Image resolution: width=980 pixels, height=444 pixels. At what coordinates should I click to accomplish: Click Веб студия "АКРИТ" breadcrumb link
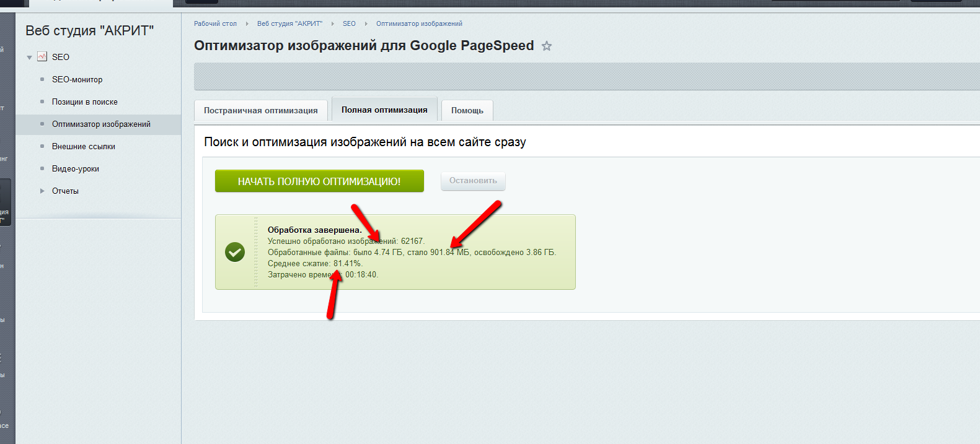[x=289, y=24]
